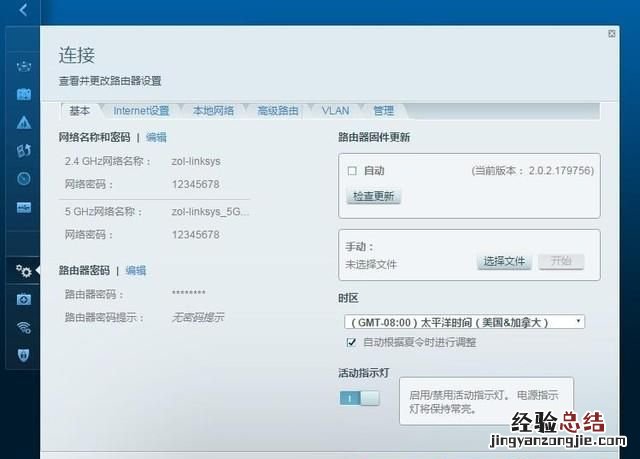Switch to the 本地网络 tab

point(213,111)
